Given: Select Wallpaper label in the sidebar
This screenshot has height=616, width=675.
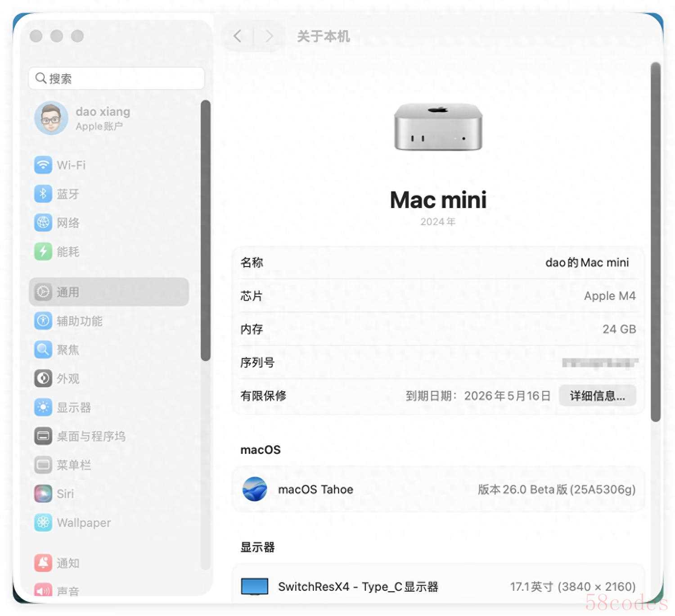Looking at the screenshot, I should pos(84,523).
